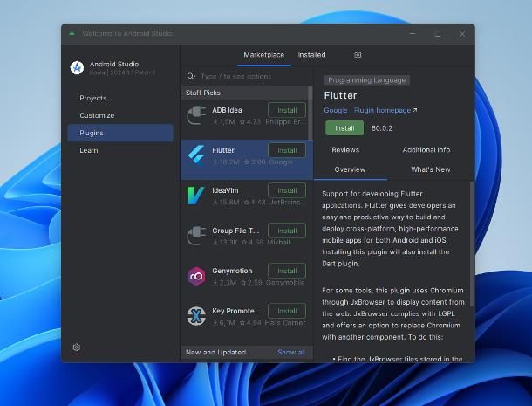Click the Flutter logo icon in list

(x=196, y=155)
